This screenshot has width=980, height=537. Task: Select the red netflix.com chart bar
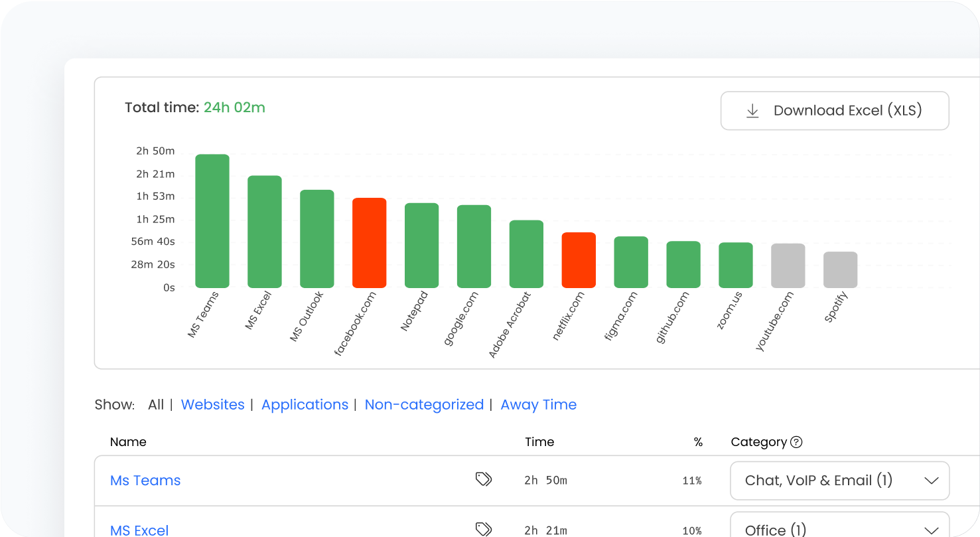pos(579,260)
